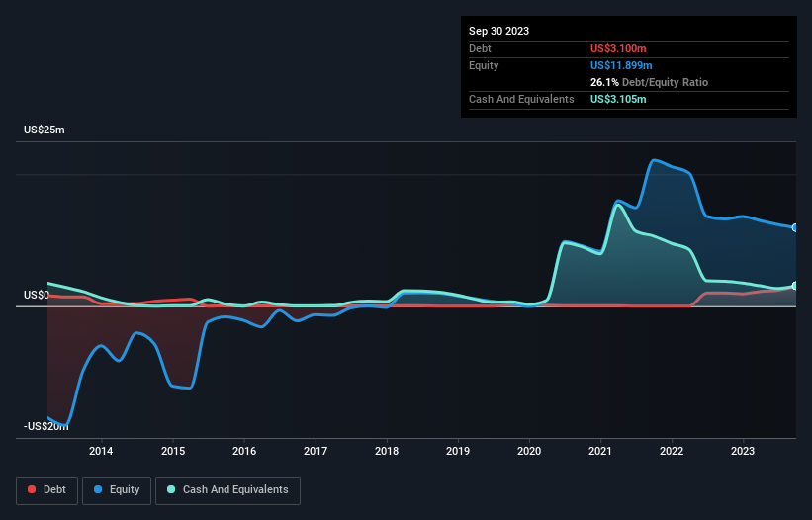Toggle Cash And Equivalents legend button
The image size is (812, 520).
[x=227, y=490]
